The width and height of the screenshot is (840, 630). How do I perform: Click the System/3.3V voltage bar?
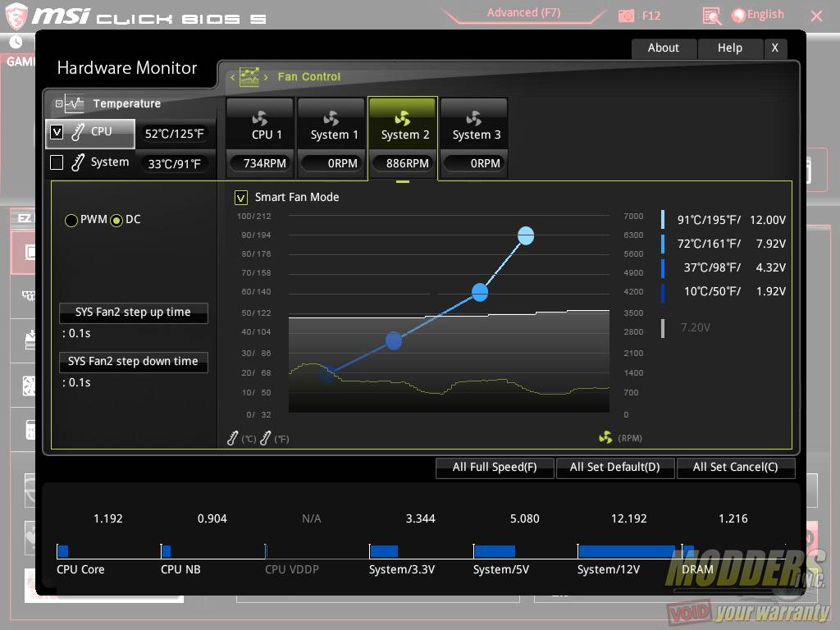coord(384,551)
